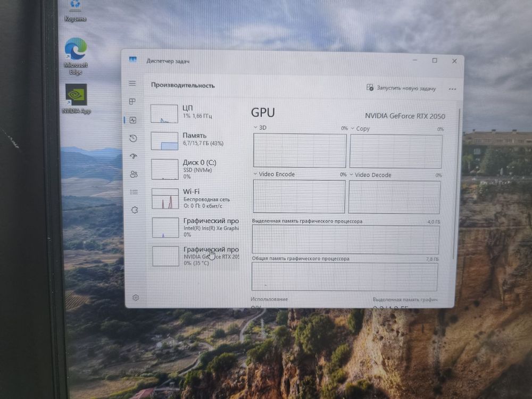The height and width of the screenshot is (399, 532).
Task: Click the NVIDIA GPU mini graph thumbnail
Action: [x=166, y=256]
